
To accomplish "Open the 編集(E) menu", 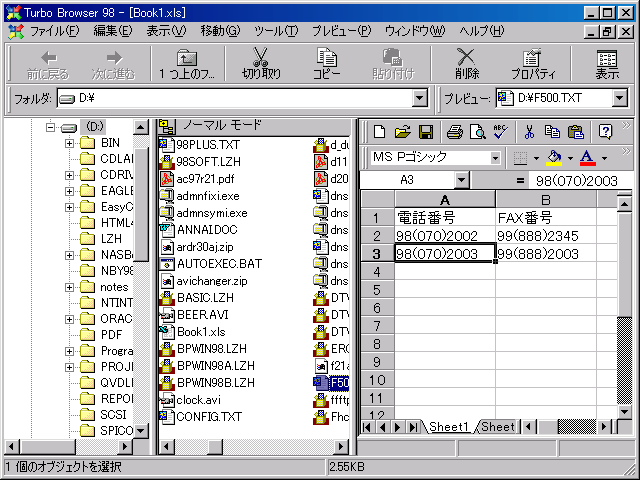I will click(113, 31).
